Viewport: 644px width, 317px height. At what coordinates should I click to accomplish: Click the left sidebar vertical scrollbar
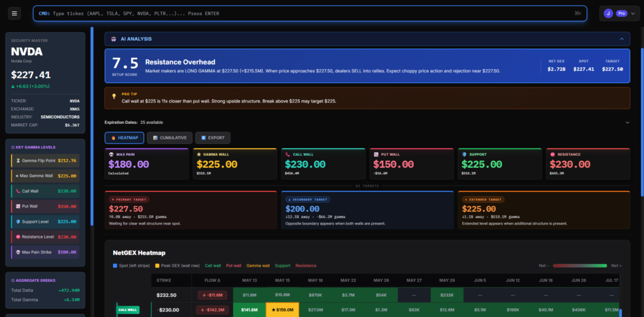click(x=92, y=126)
